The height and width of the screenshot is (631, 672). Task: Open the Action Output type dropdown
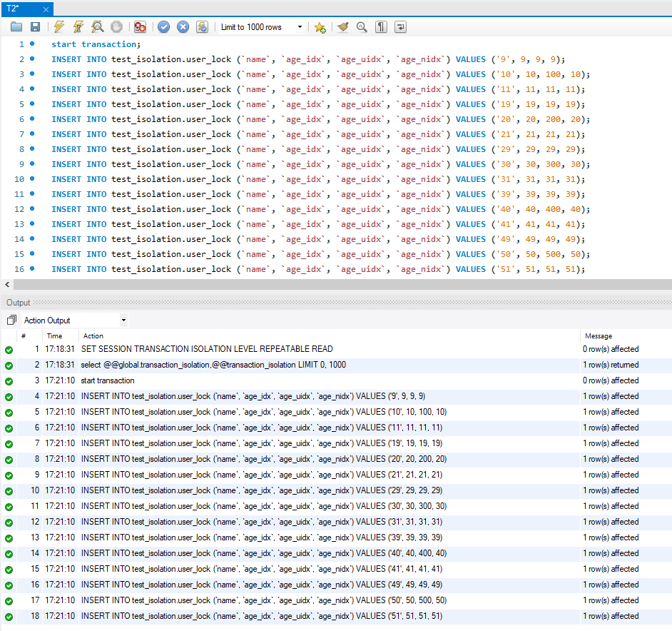click(x=123, y=320)
